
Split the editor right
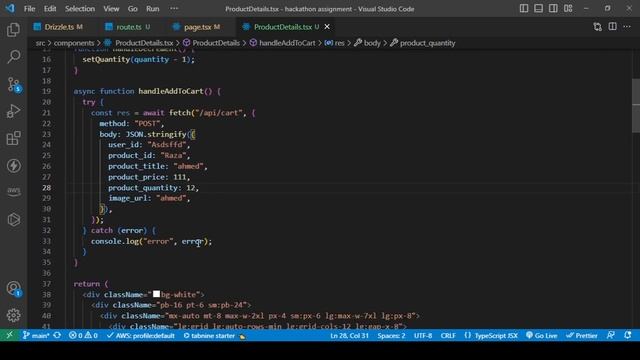pyautogui.click(x=613, y=27)
